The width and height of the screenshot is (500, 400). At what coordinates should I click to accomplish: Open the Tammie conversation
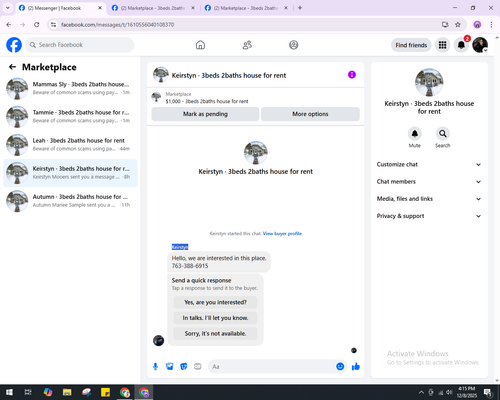(70, 116)
